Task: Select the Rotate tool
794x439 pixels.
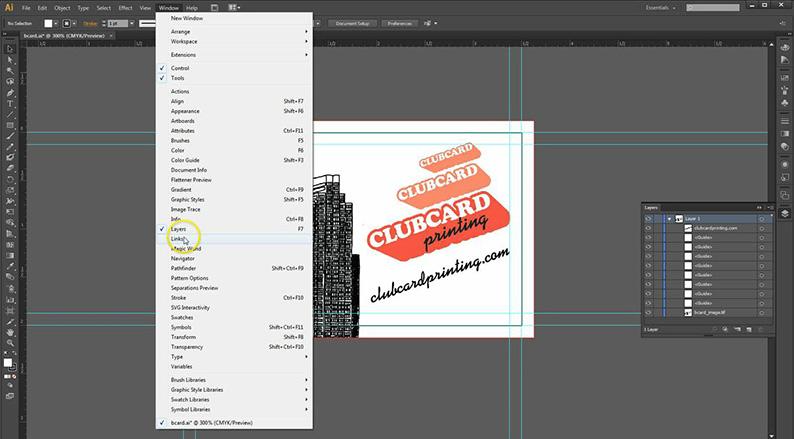Action: coord(10,180)
